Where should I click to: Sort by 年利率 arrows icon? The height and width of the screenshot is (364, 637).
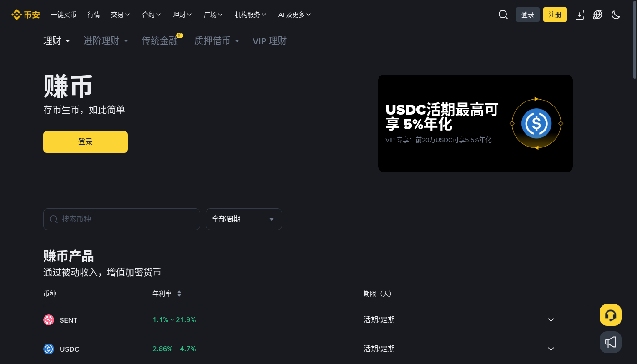pos(179,293)
